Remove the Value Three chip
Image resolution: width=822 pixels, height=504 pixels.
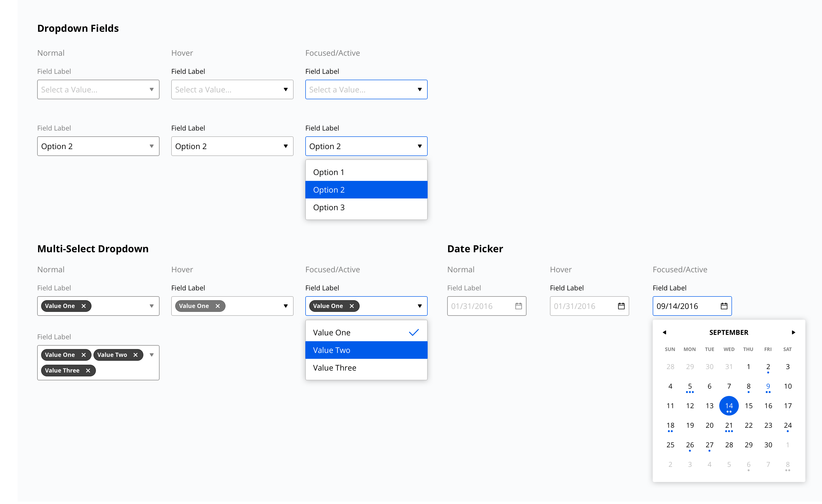[88, 370]
